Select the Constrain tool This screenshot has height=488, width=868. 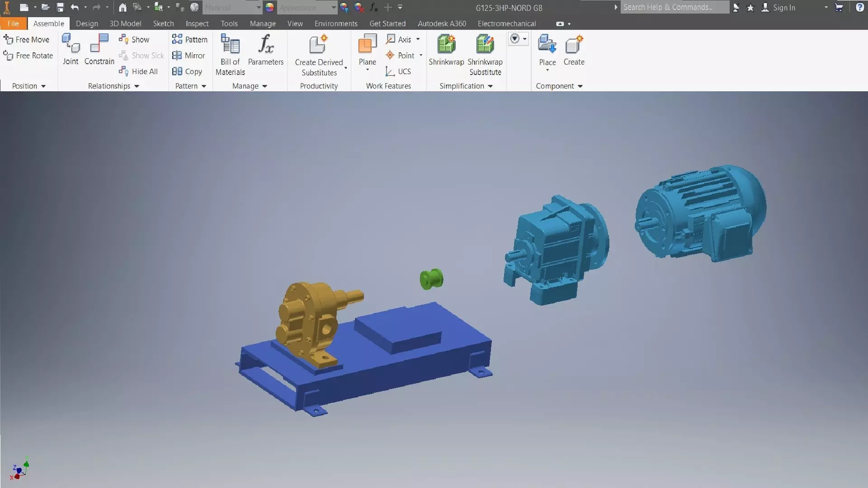(99, 50)
